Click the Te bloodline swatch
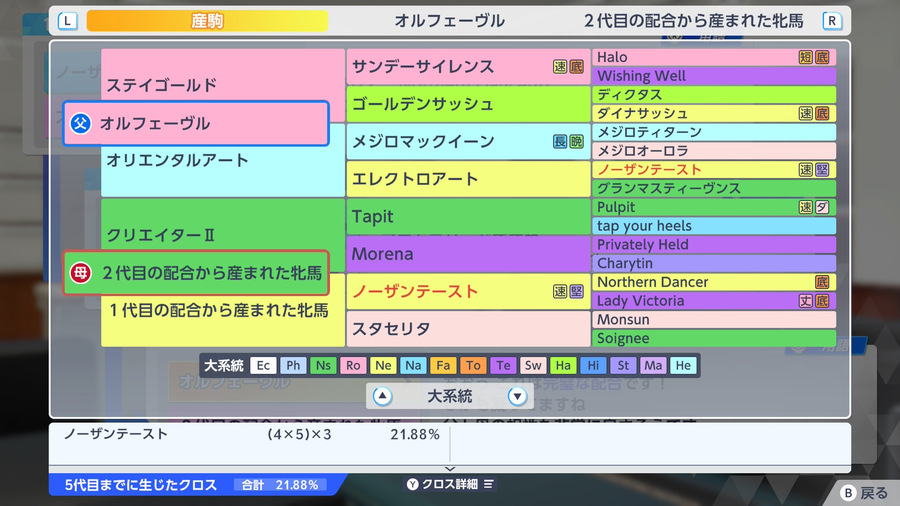Viewport: 900px width, 506px height. point(503,365)
